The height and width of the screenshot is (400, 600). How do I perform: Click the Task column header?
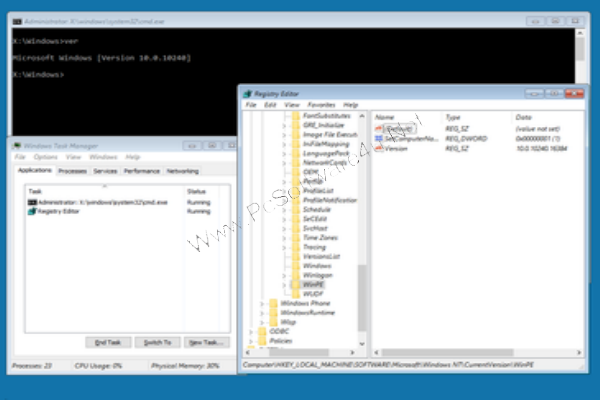[x=105, y=191]
